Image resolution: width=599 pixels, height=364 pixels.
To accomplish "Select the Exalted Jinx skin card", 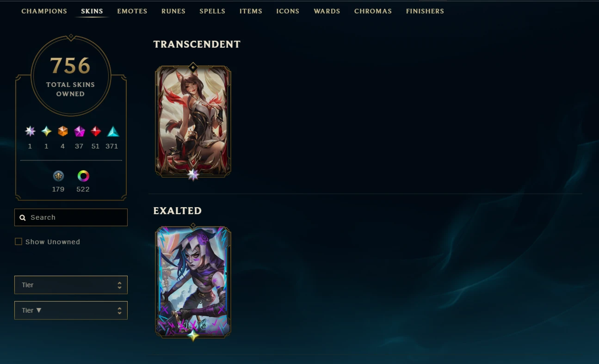I will pos(193,282).
